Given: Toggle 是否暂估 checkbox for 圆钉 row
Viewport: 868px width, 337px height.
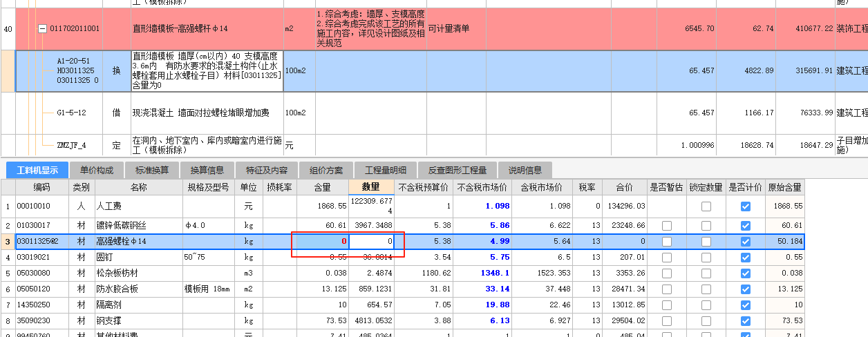Looking at the screenshot, I should click(667, 257).
